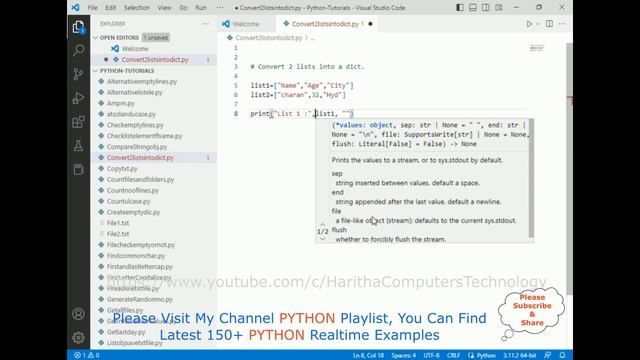Viewport: 640px width, 360px height.
Task: Click the VS Code logo in title bar
Action: (76, 8)
